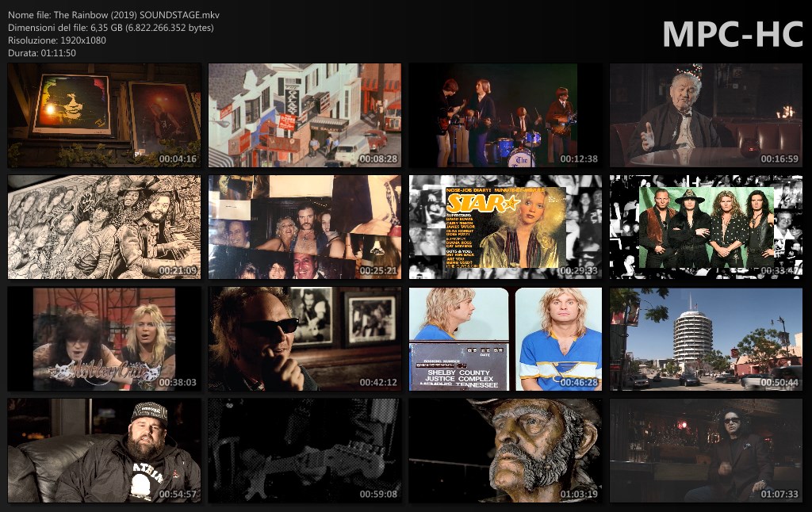This screenshot has width=812, height=512.
Task: Select the man in sunglasses thumbnail 00:42:12
Action: tap(304, 338)
